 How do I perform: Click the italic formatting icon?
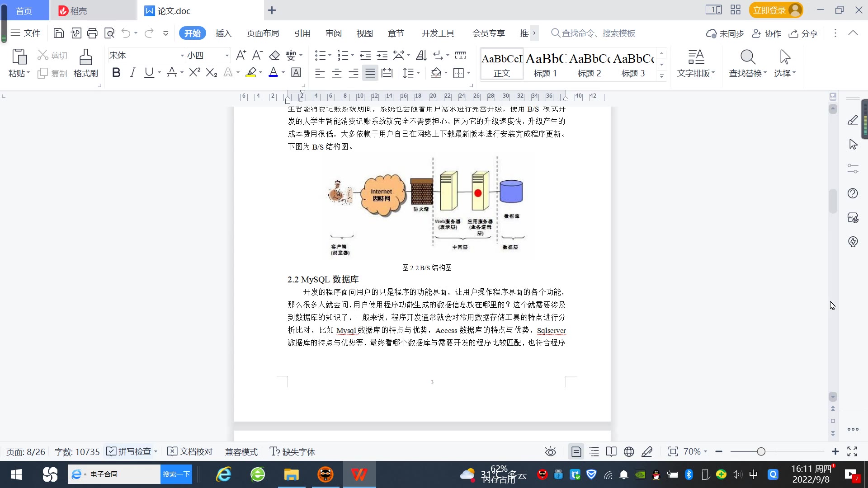pos(132,73)
